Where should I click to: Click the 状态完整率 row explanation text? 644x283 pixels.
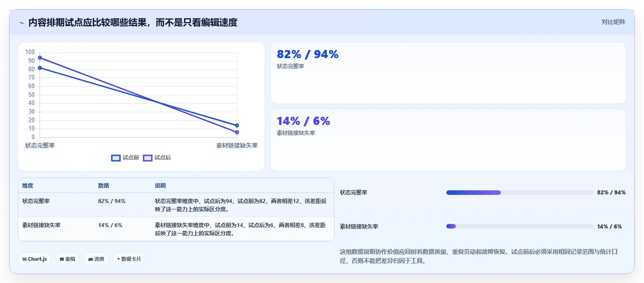pyautogui.click(x=241, y=205)
